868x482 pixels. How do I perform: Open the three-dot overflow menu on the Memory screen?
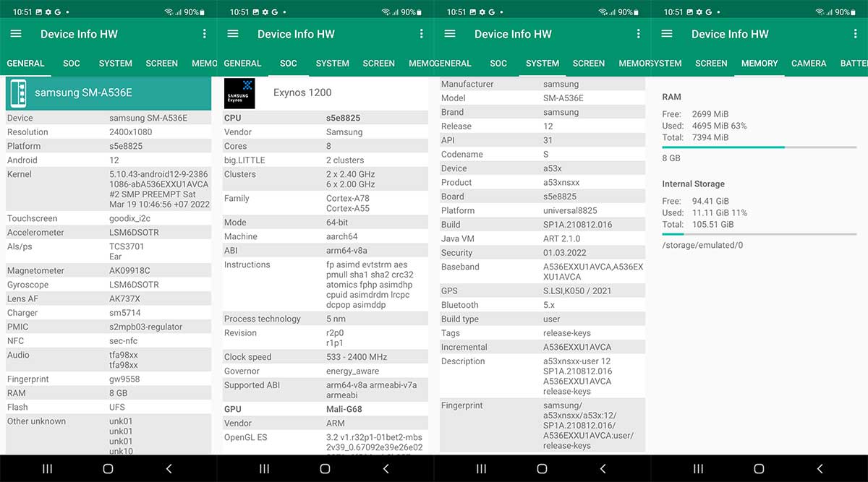point(856,34)
